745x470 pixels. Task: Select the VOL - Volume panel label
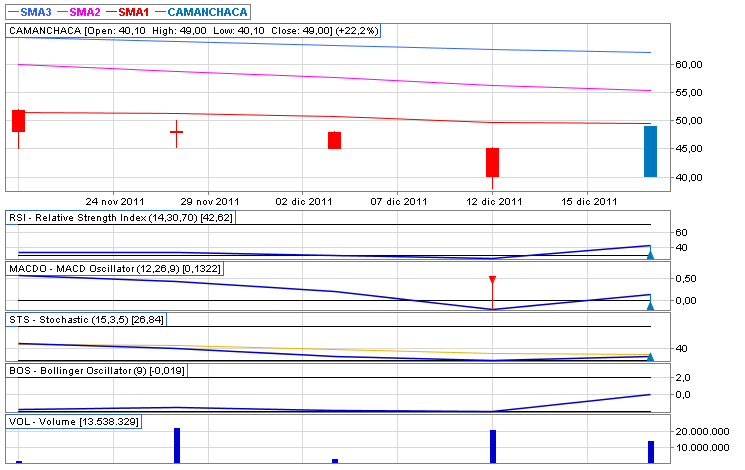[74, 421]
